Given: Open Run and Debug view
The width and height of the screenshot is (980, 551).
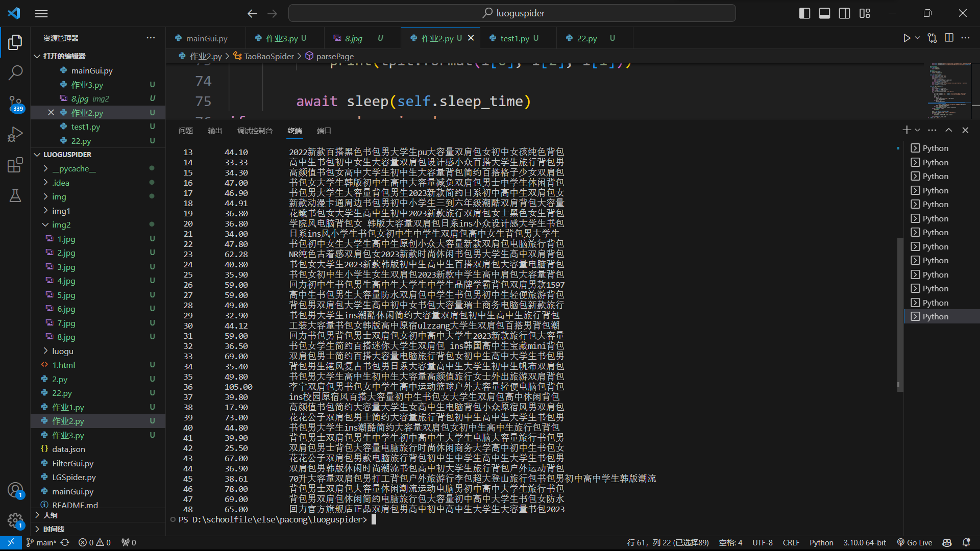Looking at the screenshot, I should click(x=15, y=134).
